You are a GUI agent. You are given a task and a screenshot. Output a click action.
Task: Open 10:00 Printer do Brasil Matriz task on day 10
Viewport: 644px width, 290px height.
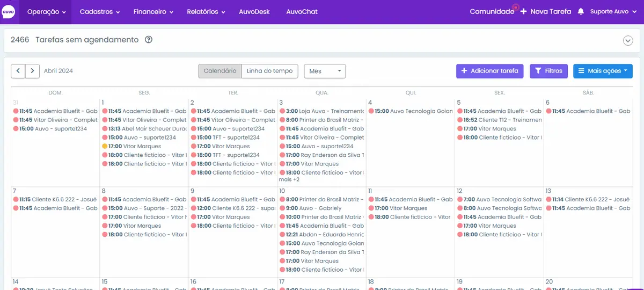[321, 217]
